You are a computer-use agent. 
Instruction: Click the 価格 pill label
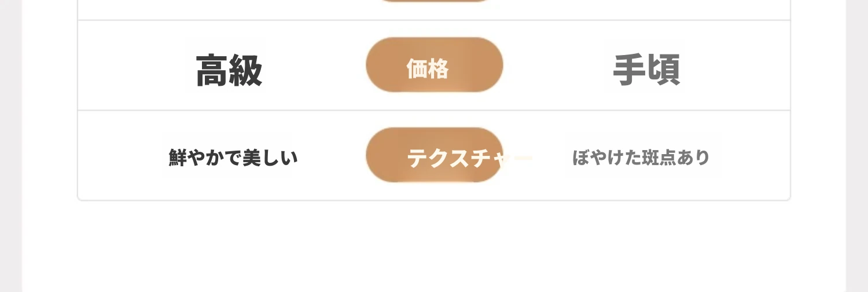pyautogui.click(x=434, y=65)
